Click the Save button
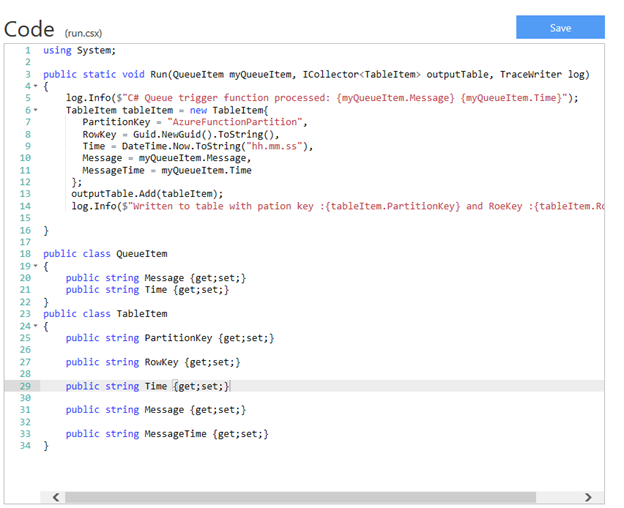Viewport: 624px width, 508px height. [560, 27]
